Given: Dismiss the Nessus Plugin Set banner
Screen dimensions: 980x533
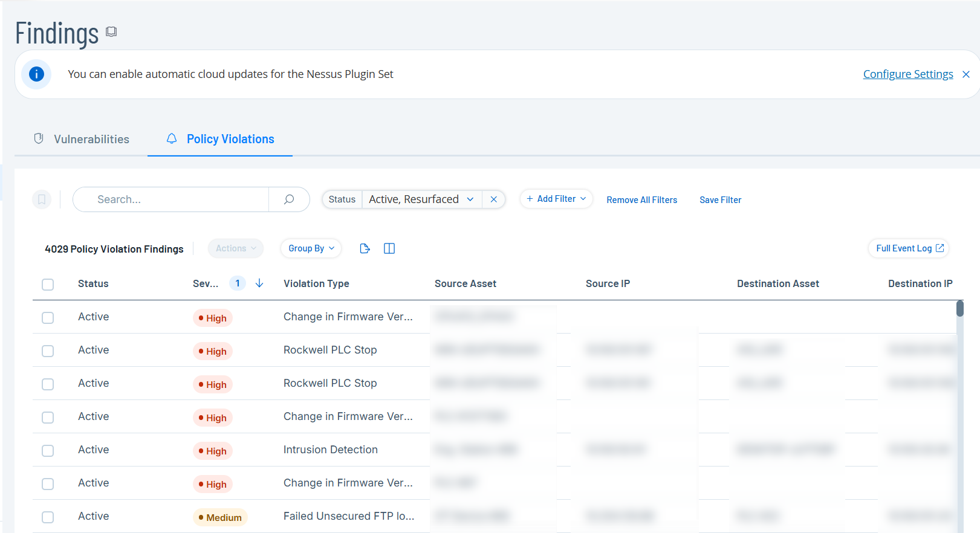Looking at the screenshot, I should (966, 74).
